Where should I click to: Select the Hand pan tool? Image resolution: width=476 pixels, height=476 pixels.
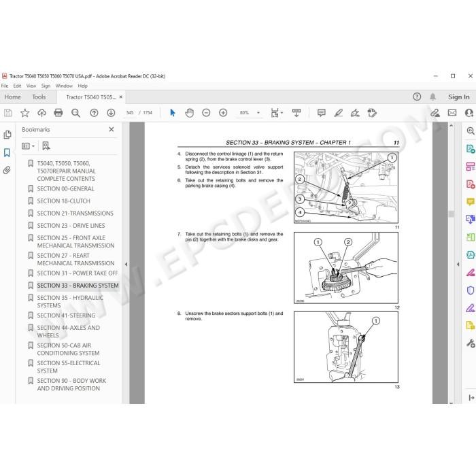coord(190,113)
